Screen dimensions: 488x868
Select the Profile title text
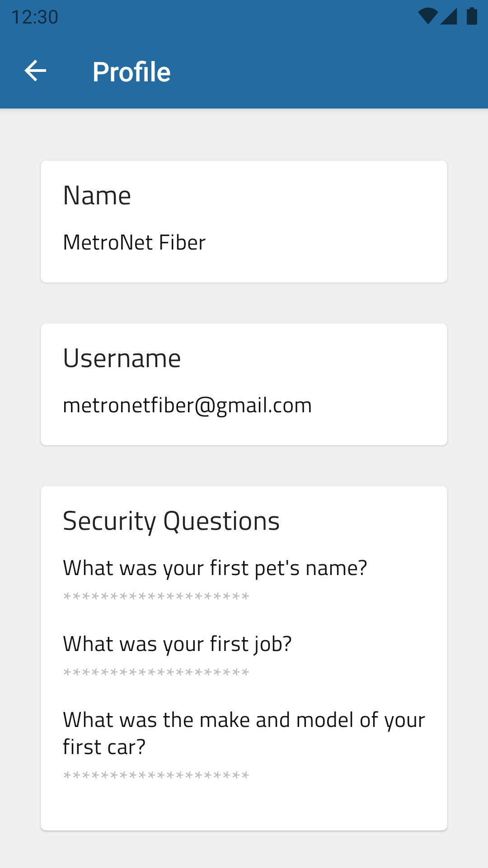pyautogui.click(x=131, y=72)
